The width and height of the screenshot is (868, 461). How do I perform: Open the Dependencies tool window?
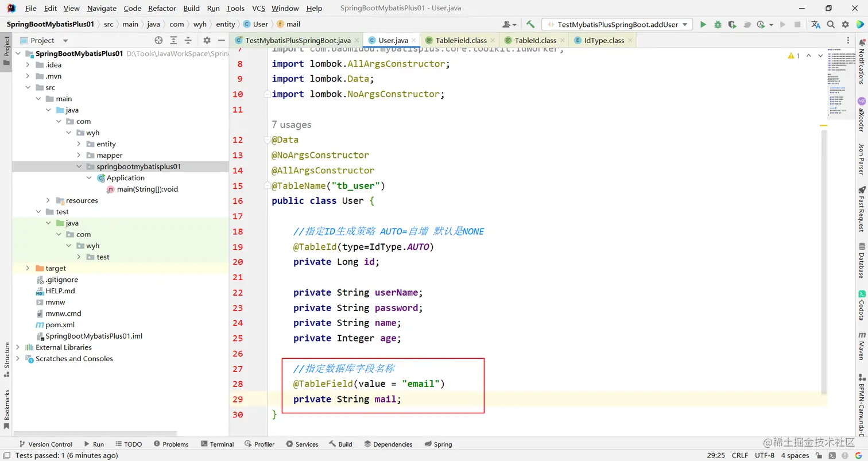pos(388,444)
